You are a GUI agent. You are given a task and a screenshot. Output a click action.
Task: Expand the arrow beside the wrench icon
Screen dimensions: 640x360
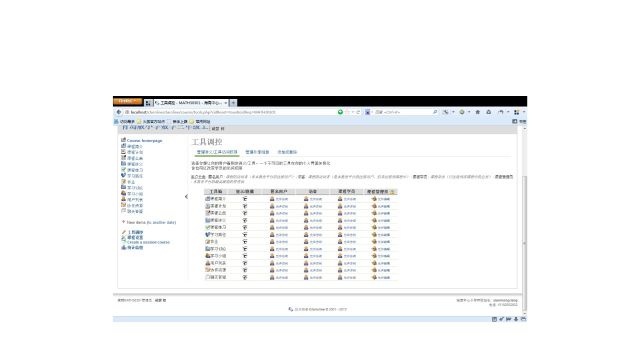point(453,112)
